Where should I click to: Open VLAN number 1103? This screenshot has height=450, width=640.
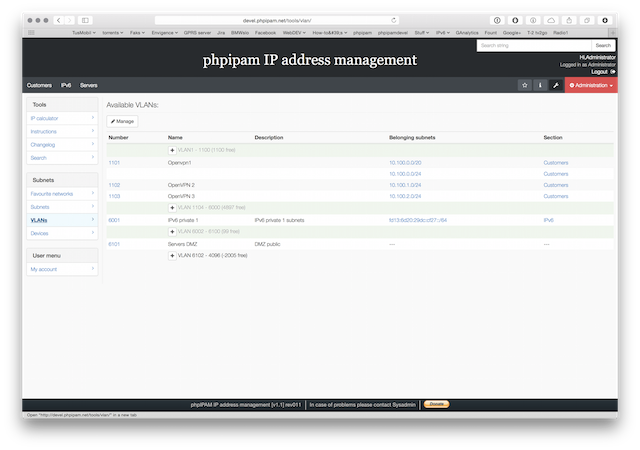point(114,196)
